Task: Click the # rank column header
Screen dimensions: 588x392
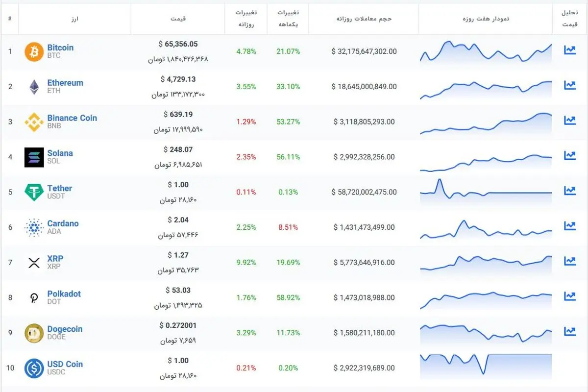Action: coord(10,19)
